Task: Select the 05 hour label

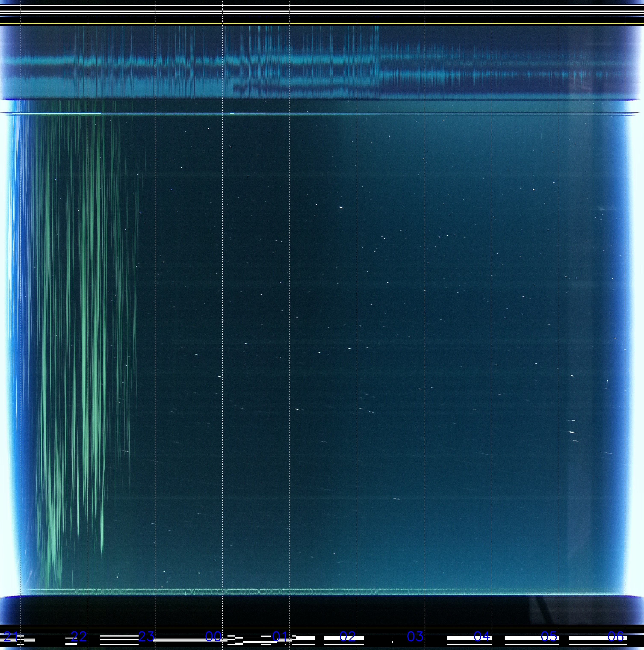Action: coord(549,636)
